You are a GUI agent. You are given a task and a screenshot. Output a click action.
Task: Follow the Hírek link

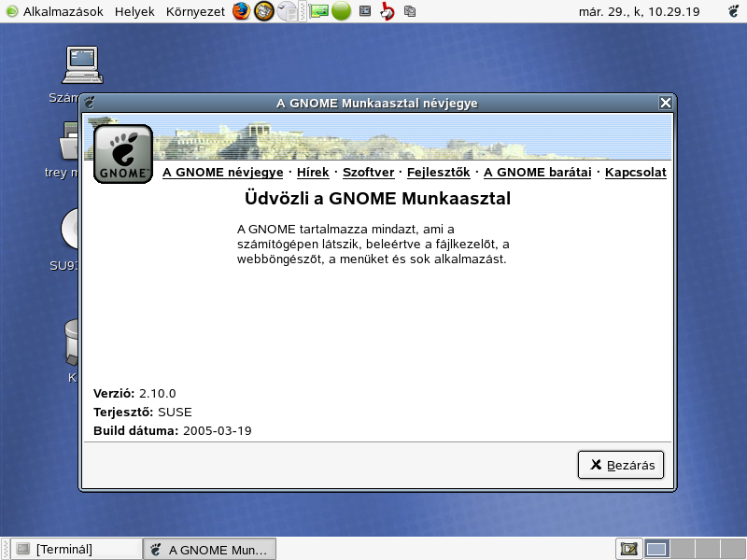313,173
